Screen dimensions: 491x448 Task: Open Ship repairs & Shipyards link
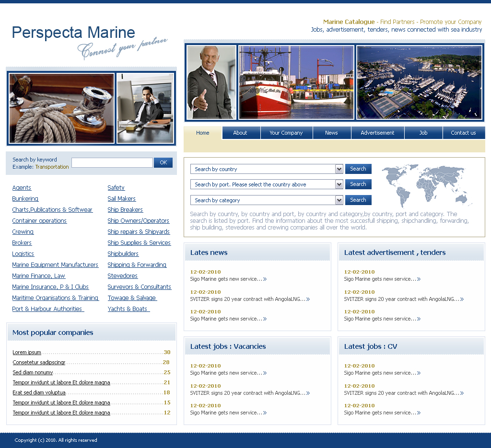click(x=139, y=232)
